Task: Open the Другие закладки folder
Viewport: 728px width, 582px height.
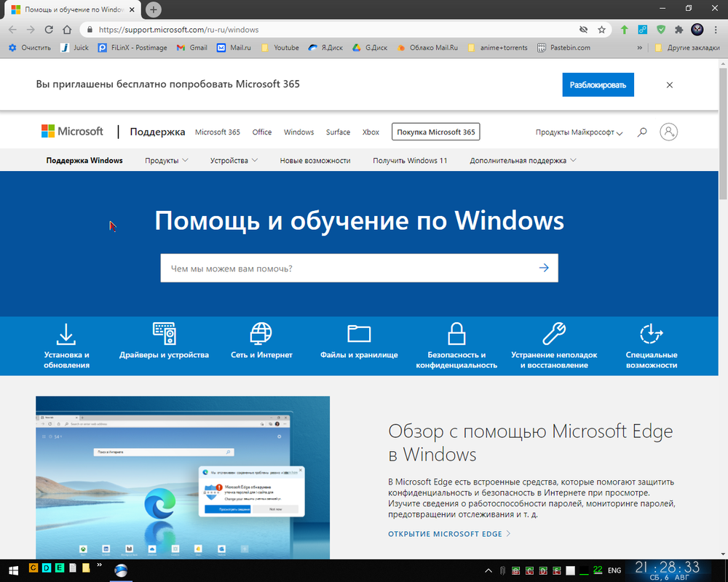Action: pyautogui.click(x=687, y=48)
